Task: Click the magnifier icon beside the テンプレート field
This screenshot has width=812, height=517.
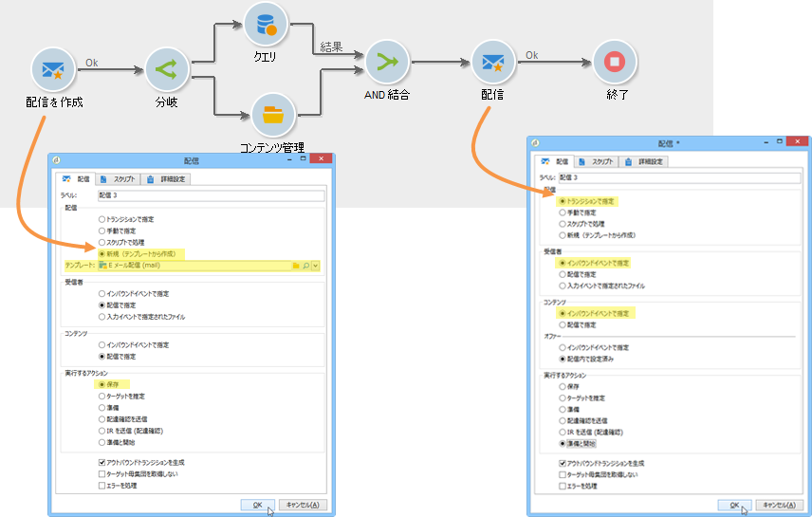Action: [306, 266]
